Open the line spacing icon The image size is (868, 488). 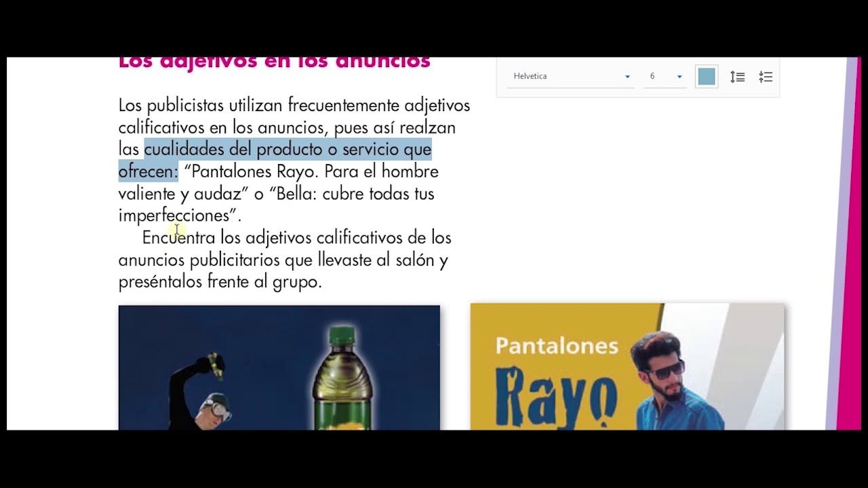click(x=737, y=77)
